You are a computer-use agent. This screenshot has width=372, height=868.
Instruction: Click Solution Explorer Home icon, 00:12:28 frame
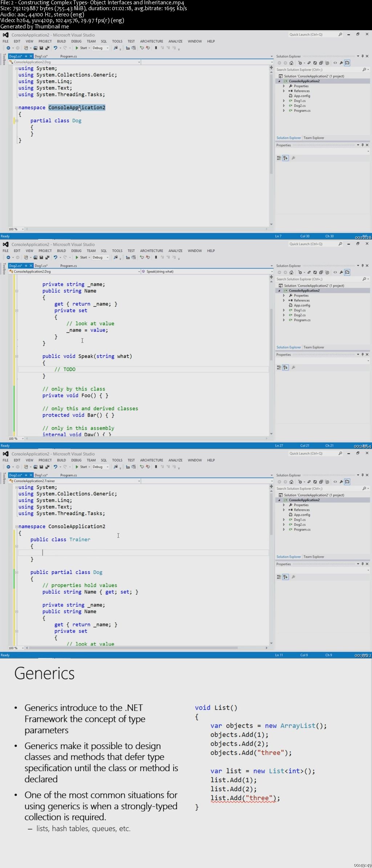[x=291, y=63]
